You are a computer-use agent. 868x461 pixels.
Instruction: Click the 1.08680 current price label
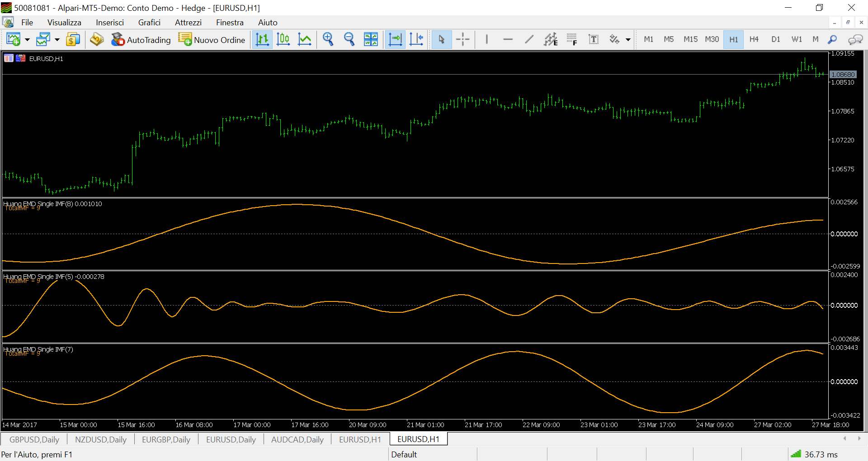tap(843, 75)
